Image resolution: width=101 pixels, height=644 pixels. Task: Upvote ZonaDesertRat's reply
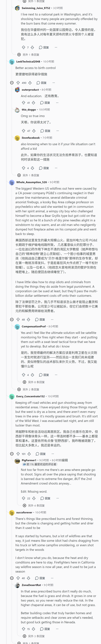click(x=23, y=629)
